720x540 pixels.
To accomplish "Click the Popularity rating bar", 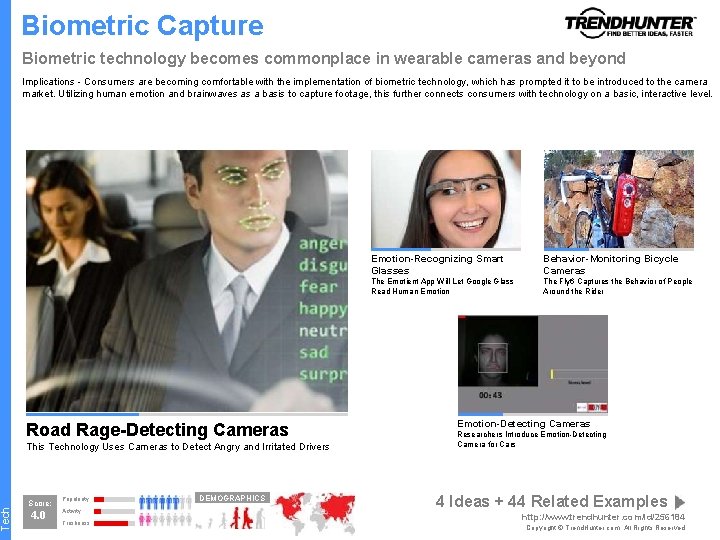I will click(x=114, y=499).
